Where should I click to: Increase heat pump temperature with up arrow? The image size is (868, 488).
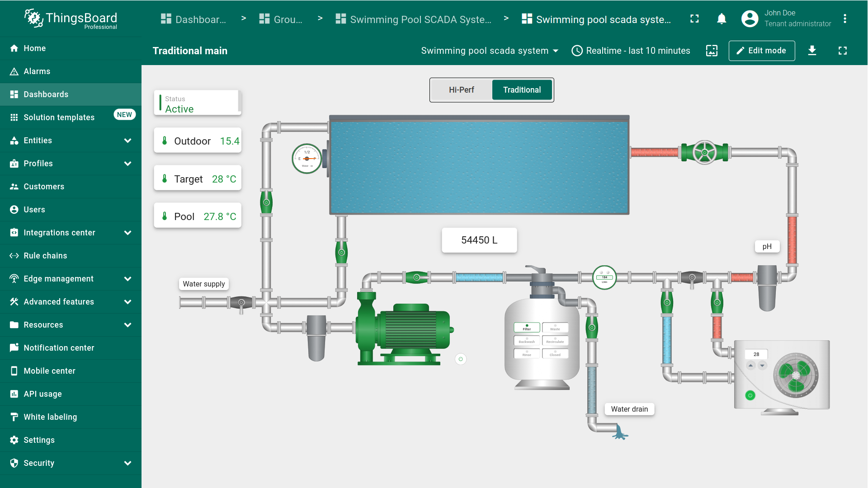(x=751, y=365)
